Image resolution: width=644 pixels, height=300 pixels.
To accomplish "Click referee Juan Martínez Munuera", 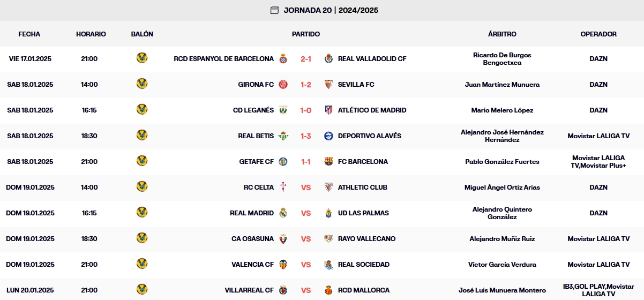I will [502, 85].
